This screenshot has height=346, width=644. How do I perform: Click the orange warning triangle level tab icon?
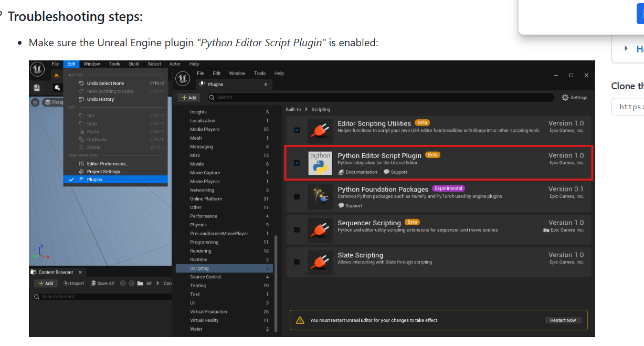[57, 75]
